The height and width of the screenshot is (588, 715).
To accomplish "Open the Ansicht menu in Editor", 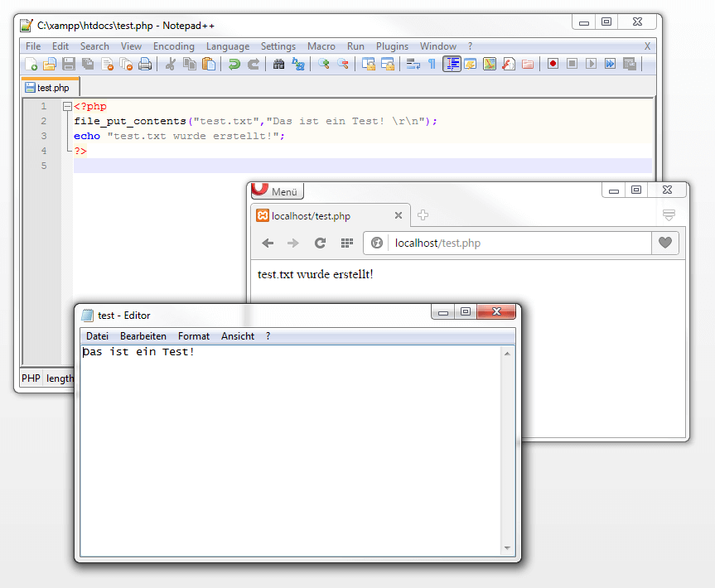I will tap(238, 336).
